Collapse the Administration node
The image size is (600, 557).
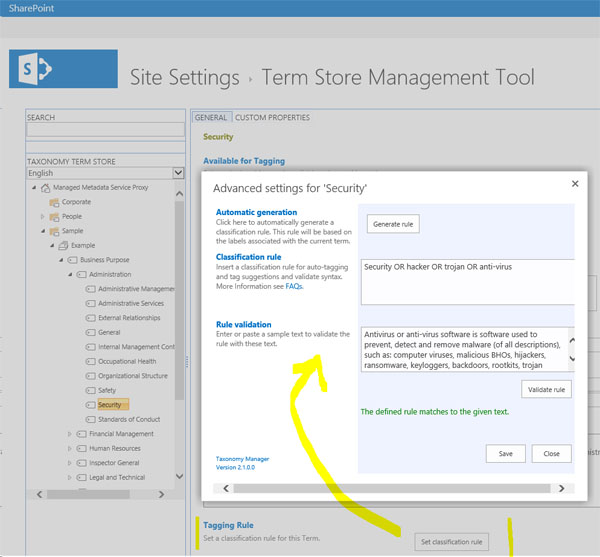coord(70,275)
